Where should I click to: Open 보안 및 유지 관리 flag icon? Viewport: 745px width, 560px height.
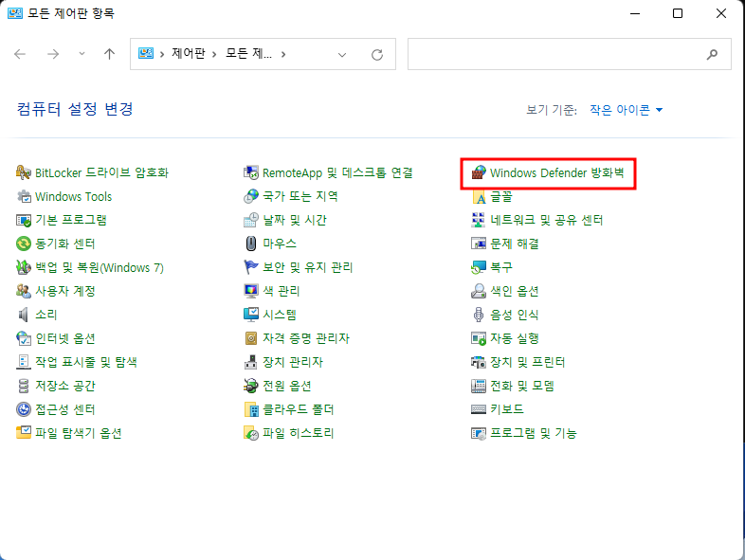pos(251,267)
